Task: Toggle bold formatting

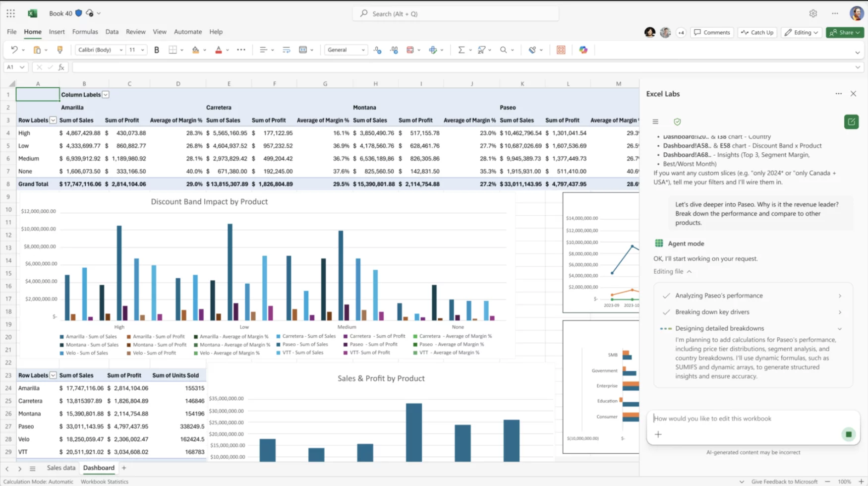Action: 157,50
